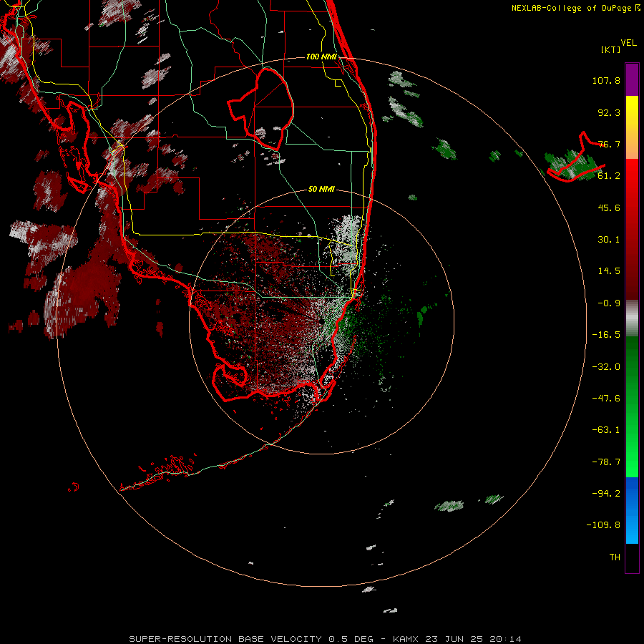
Task: Click the 92.3 velocity scale value
Action: 609,112
